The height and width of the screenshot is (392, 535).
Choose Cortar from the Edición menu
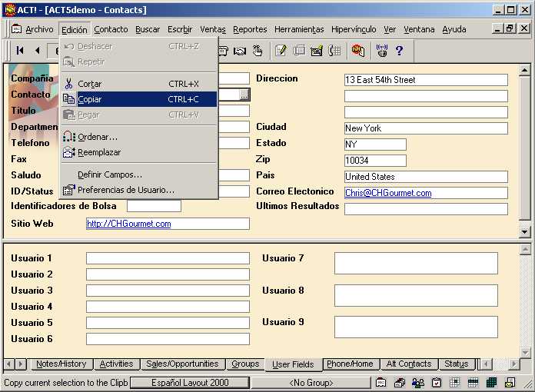(139, 84)
